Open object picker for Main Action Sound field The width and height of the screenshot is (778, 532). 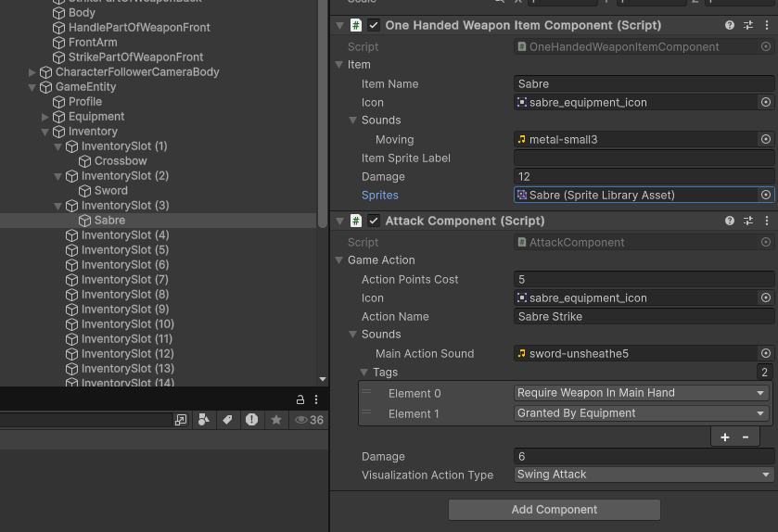[766, 353]
